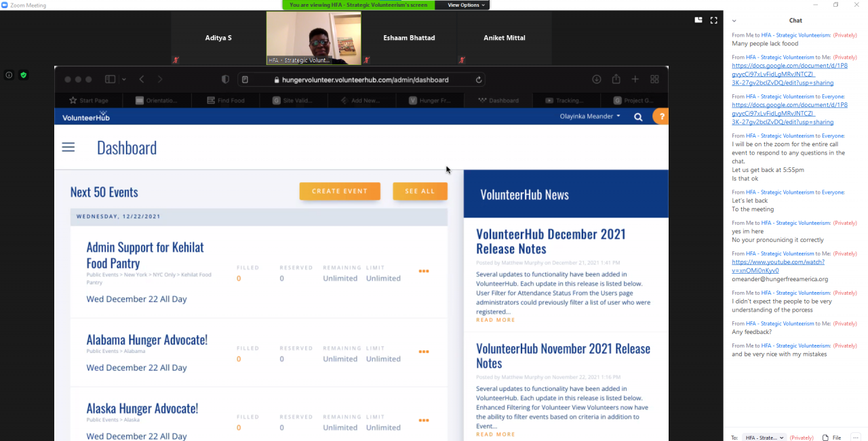Select Aniket Mittal participant tile
This screenshot has width=868, height=441.
click(x=505, y=38)
